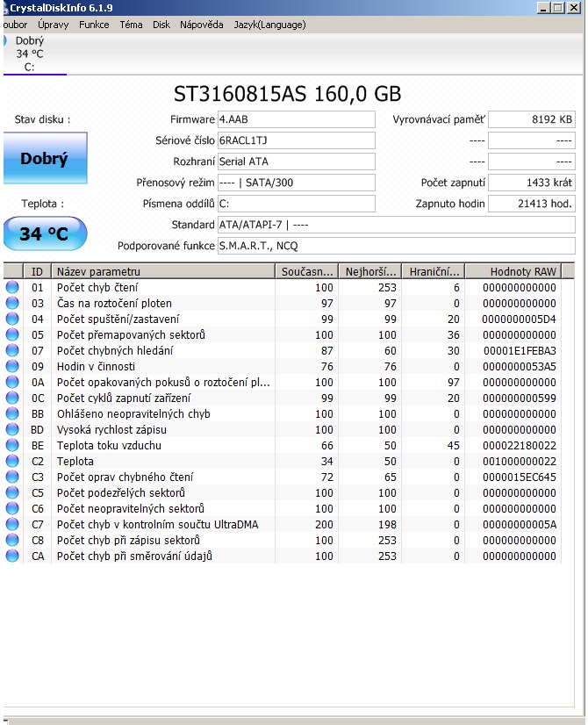The image size is (588, 725).
Task: Click status orb for Počet chybných hledání
Action: tap(12, 350)
